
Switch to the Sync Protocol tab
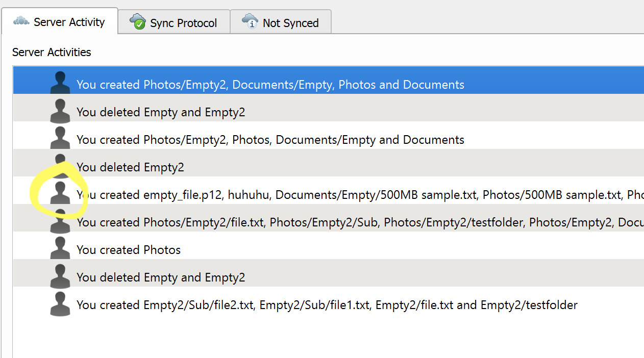tap(174, 22)
